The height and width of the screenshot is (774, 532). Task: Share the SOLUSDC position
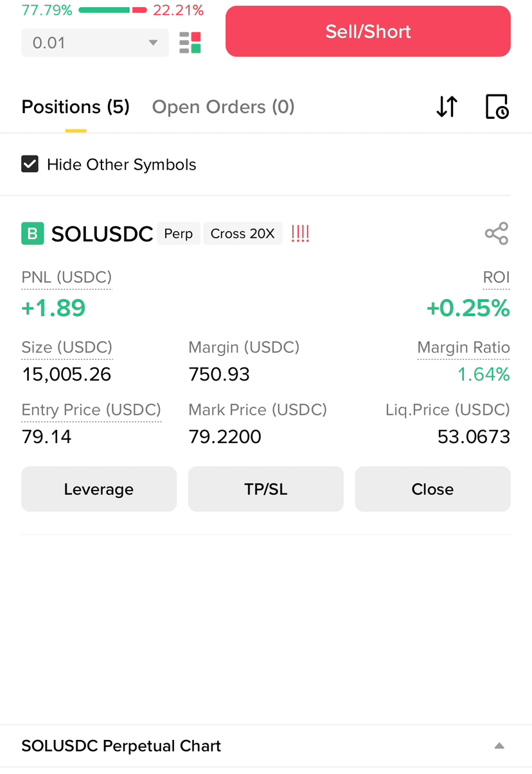coord(497,233)
